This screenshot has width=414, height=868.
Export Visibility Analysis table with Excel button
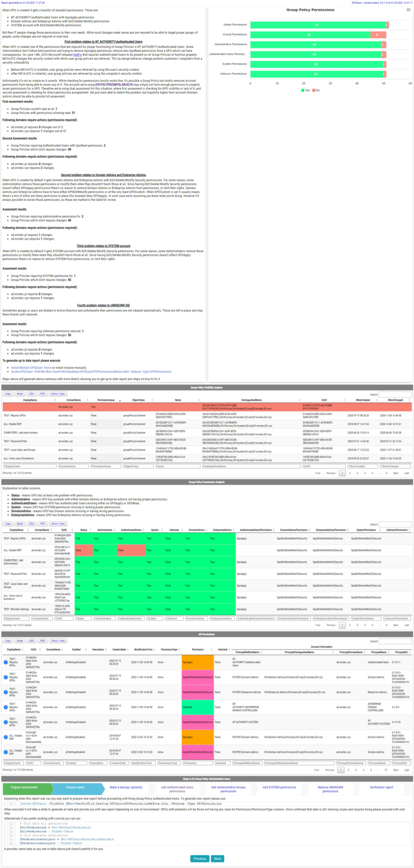(20, 394)
